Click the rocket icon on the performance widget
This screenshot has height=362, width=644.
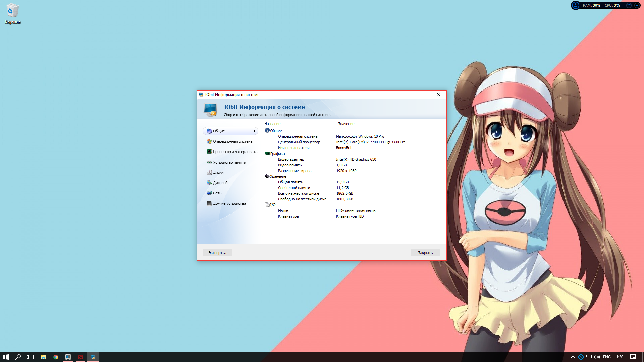point(576,5)
